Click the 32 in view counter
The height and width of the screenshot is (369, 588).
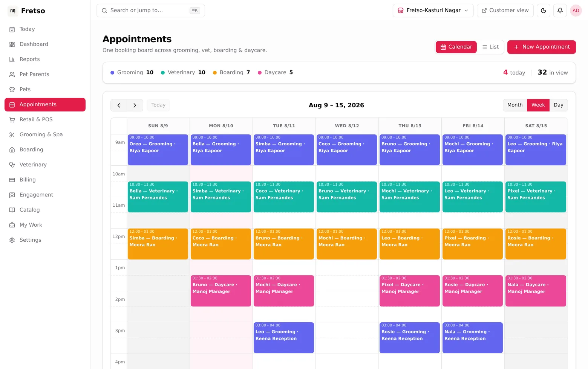[x=553, y=72]
